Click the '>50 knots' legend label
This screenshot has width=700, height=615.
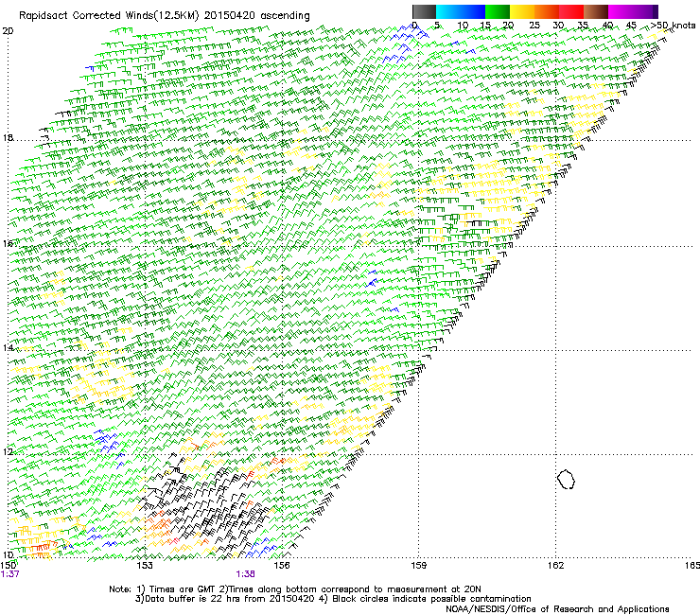(x=674, y=26)
